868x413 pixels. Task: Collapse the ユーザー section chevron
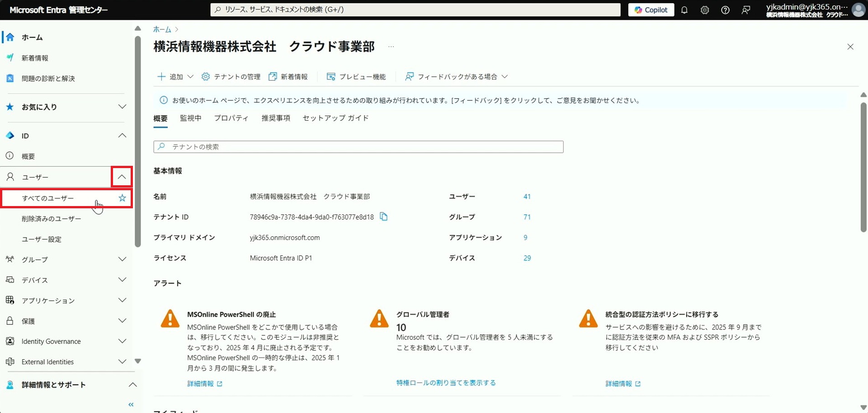pos(122,177)
